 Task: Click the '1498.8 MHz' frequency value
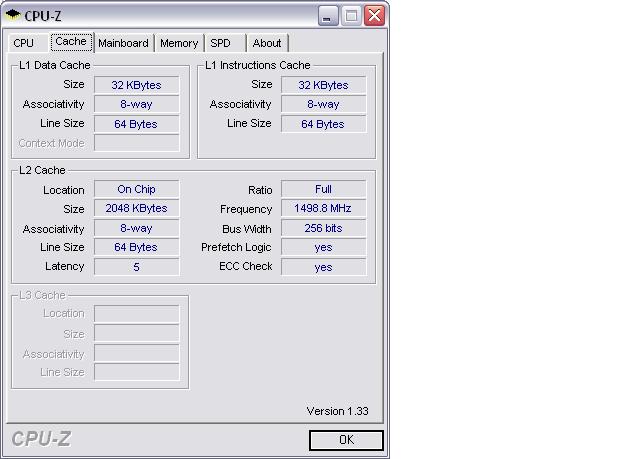pyautogui.click(x=323, y=208)
